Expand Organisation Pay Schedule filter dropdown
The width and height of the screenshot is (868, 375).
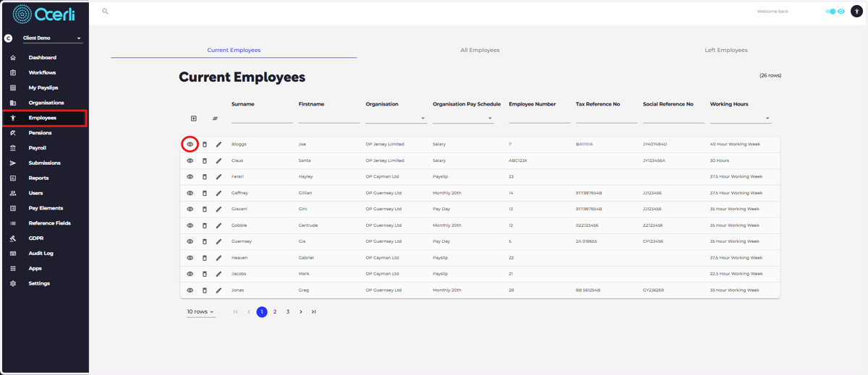(x=463, y=118)
